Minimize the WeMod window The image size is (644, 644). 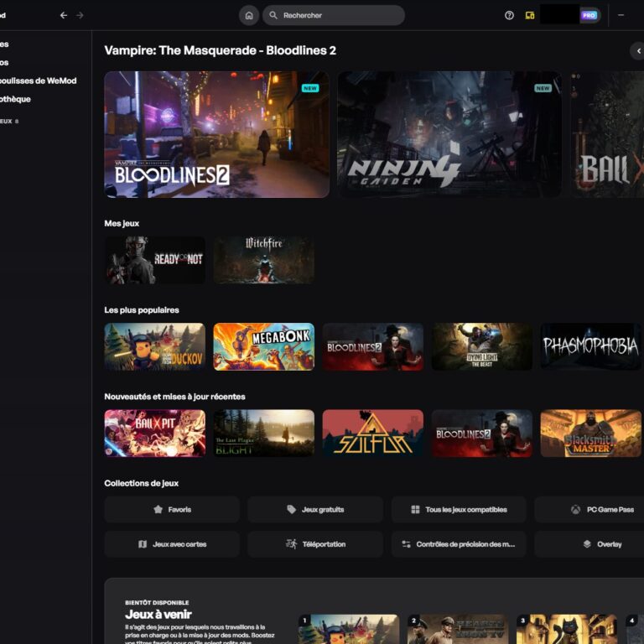point(621,15)
